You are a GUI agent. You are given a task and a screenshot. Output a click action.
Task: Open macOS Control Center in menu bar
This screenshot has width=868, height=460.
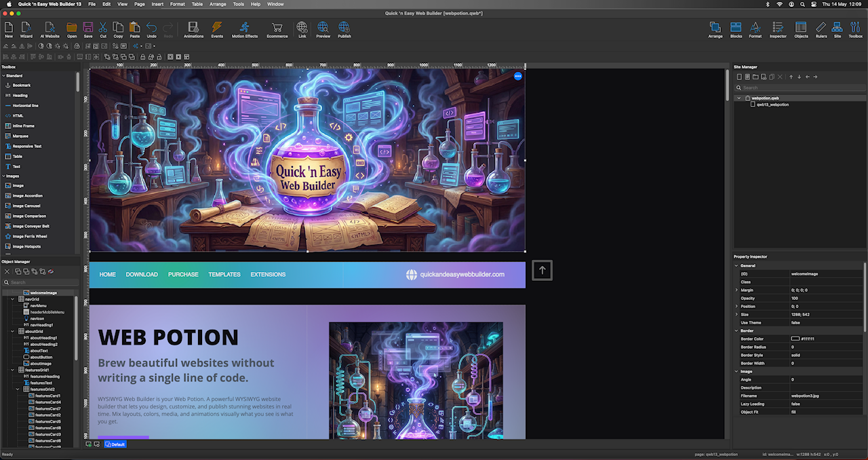pyautogui.click(x=813, y=4)
